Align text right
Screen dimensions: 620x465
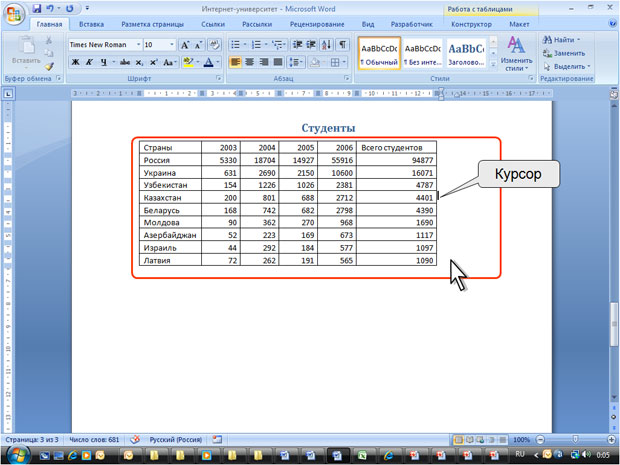point(264,62)
